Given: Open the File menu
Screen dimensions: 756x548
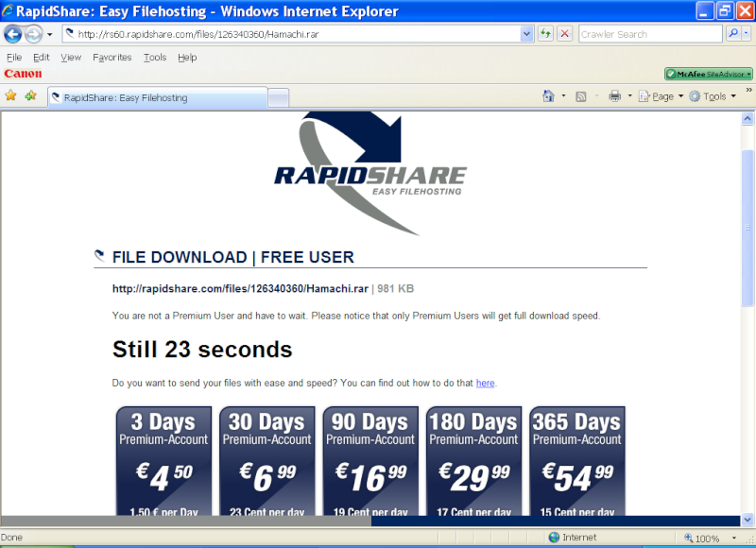Looking at the screenshot, I should (14, 58).
